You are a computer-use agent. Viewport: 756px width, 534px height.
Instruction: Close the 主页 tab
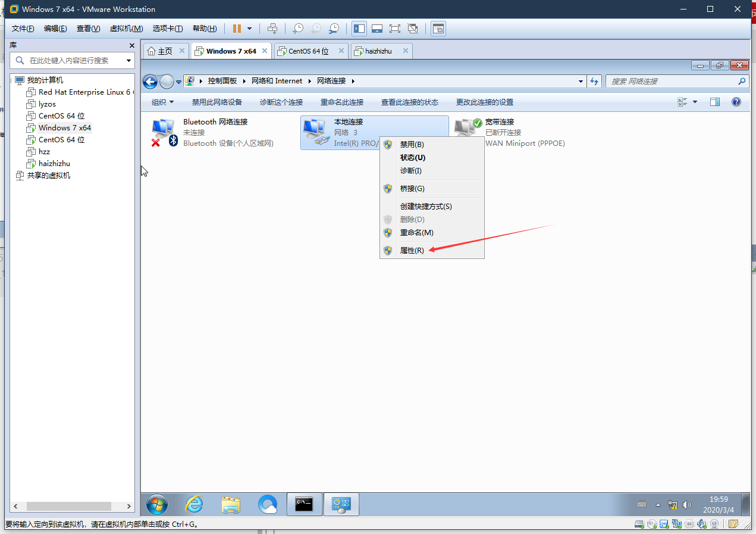point(181,51)
